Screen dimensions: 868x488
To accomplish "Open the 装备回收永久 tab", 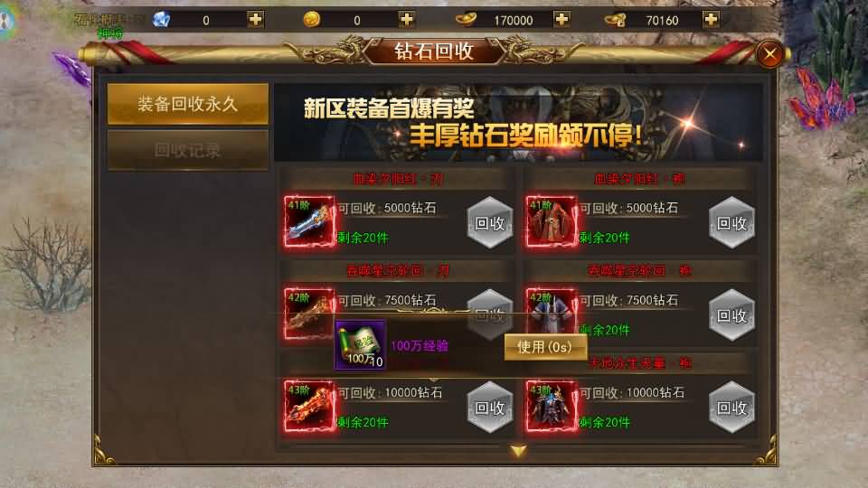I will pos(188,104).
